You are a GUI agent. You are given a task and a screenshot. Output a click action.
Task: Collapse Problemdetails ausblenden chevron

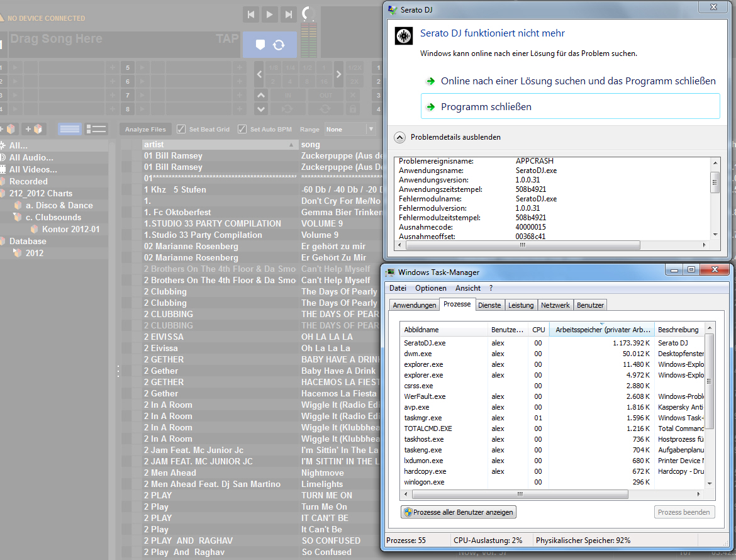[399, 137]
